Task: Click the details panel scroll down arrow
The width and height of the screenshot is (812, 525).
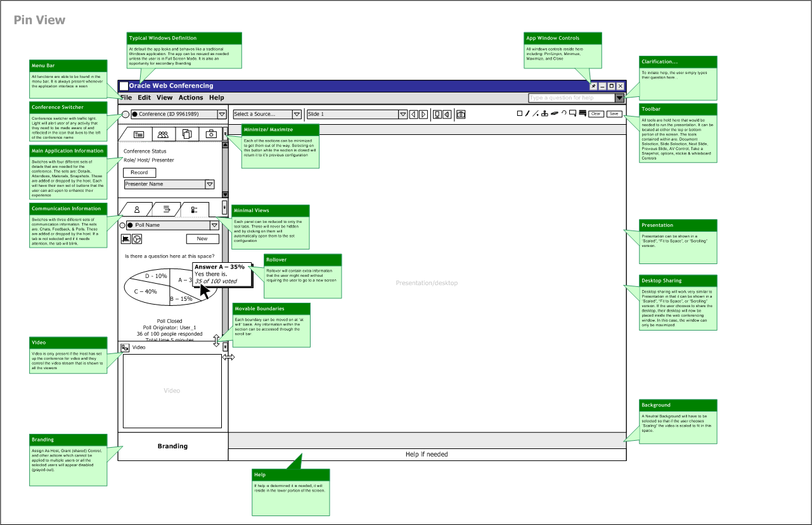Action: point(225,194)
